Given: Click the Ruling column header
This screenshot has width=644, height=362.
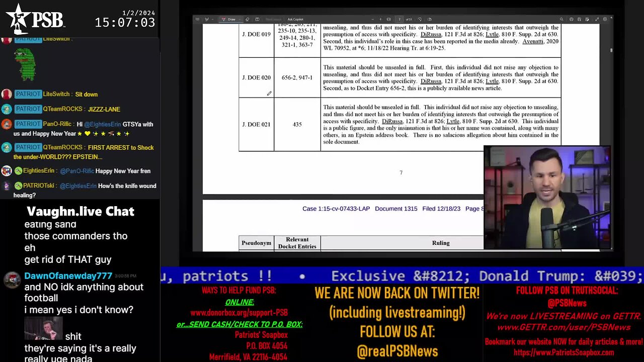Looking at the screenshot, I should pyautogui.click(x=440, y=243).
